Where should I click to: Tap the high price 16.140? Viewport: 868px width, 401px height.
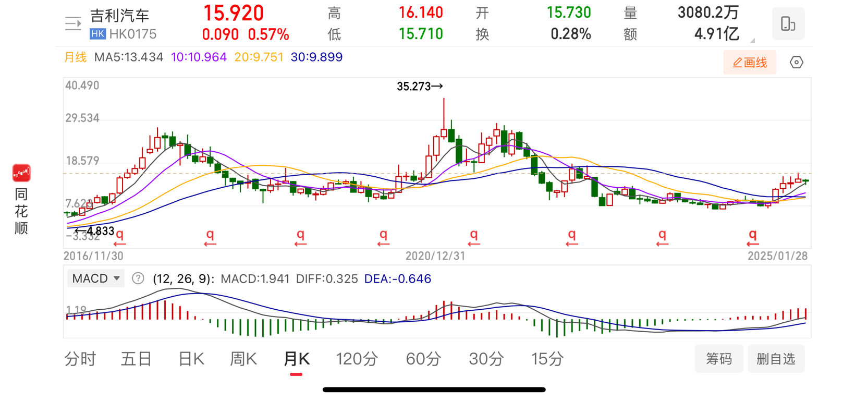click(x=421, y=13)
